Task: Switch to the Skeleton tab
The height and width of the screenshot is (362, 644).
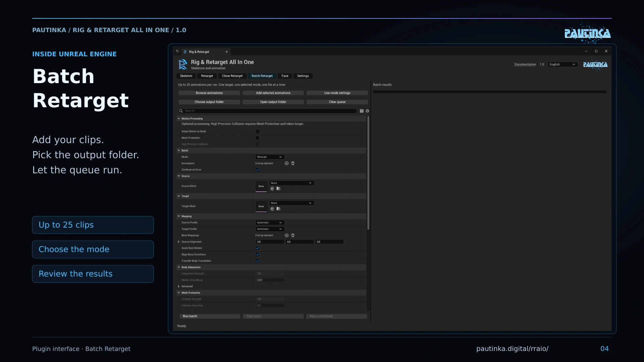Action: pyautogui.click(x=186, y=76)
